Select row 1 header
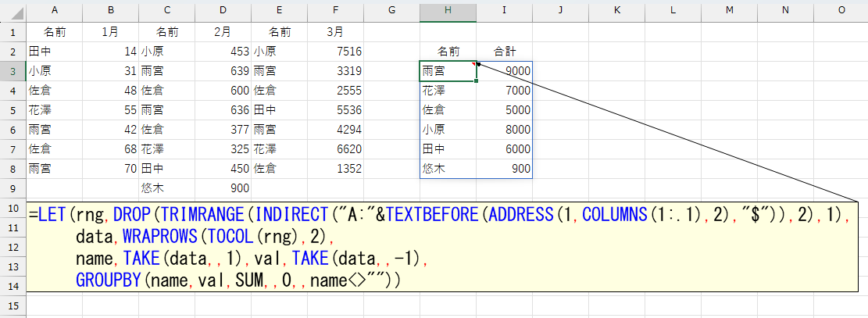 pyautogui.click(x=13, y=33)
